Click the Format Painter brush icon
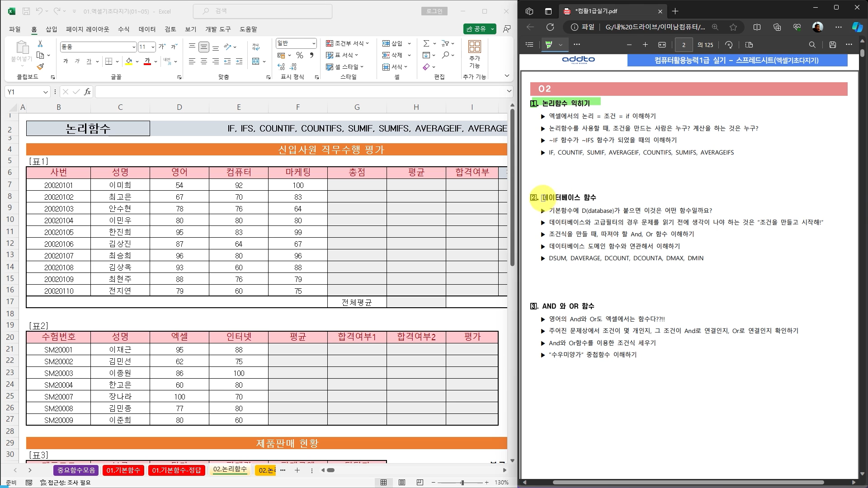868x488 pixels. click(x=40, y=67)
